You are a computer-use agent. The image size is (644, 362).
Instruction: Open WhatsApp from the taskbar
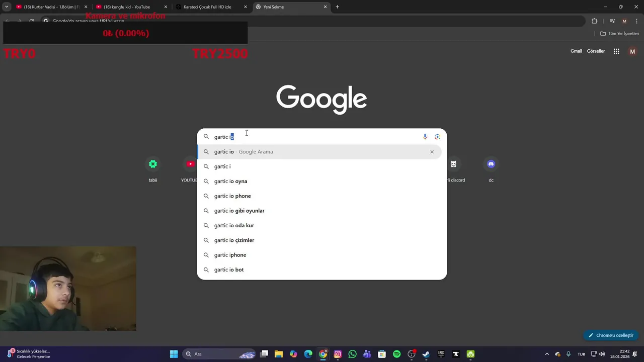352,354
